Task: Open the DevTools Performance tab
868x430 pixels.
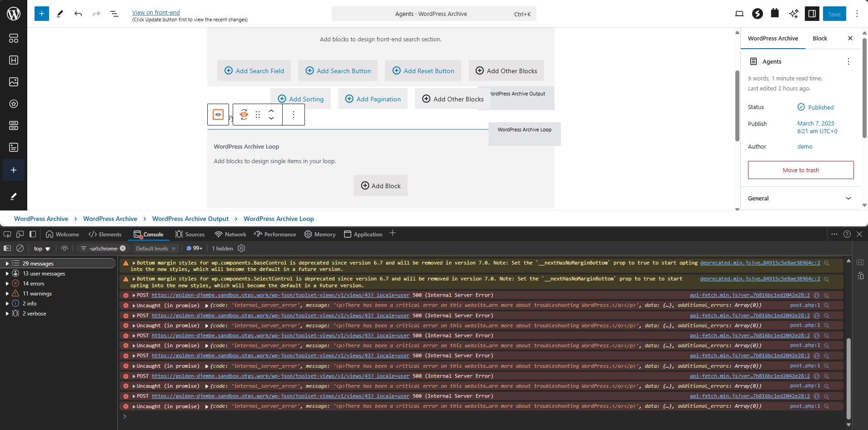Action: click(x=275, y=234)
